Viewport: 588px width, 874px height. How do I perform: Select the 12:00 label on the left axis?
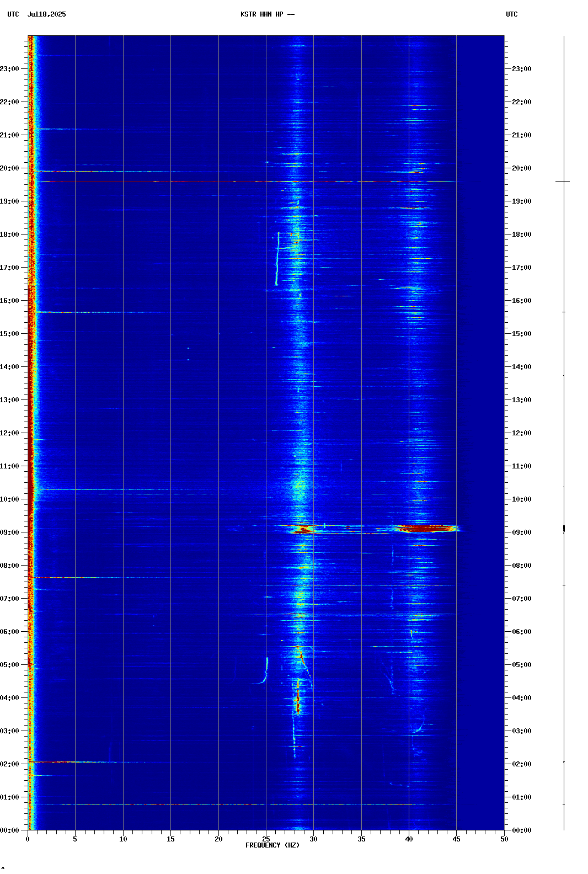pyautogui.click(x=9, y=433)
